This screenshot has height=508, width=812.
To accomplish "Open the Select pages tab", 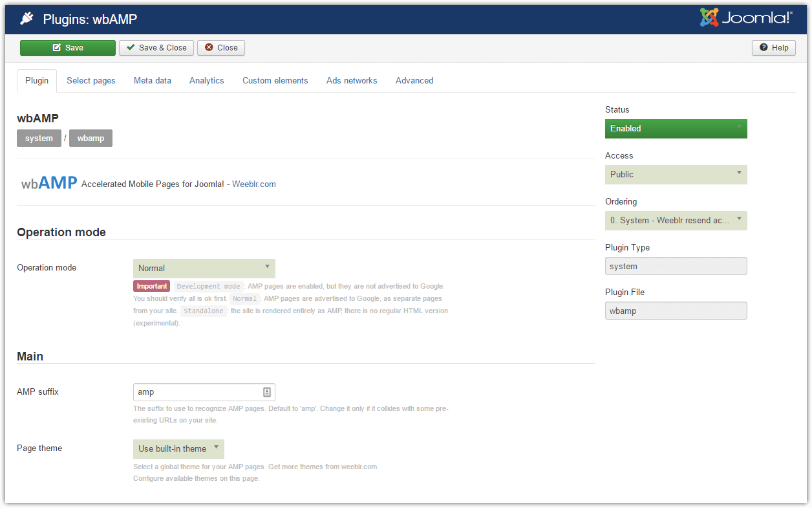I will pyautogui.click(x=91, y=81).
